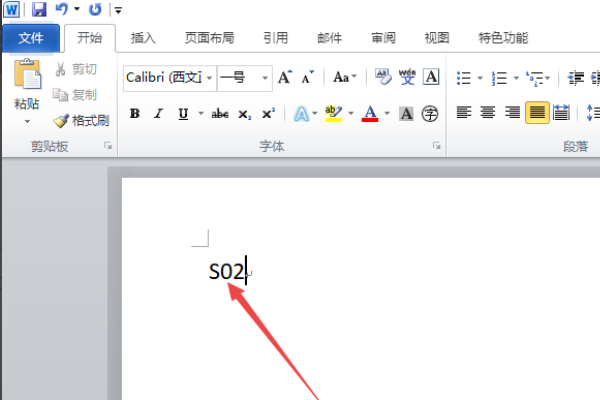Open Customize Quick Access Toolbar dropdown

[118, 10]
